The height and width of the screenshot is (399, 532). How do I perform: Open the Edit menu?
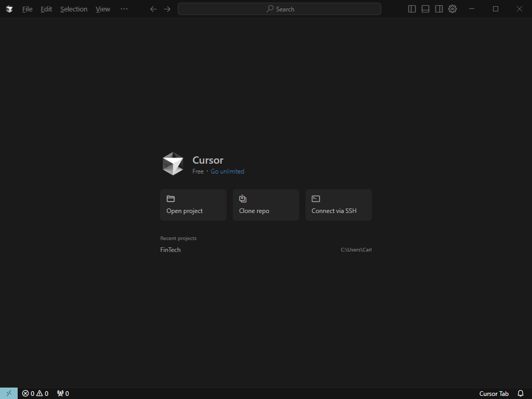pyautogui.click(x=46, y=9)
